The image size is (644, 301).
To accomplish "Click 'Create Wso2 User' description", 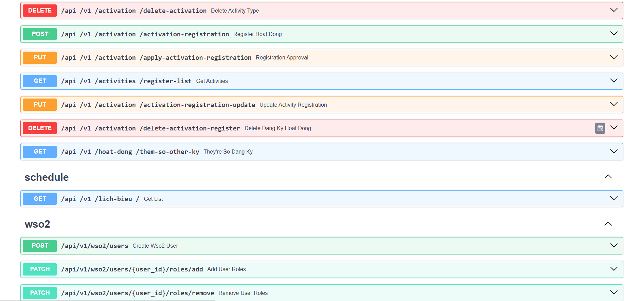I will [155, 246].
